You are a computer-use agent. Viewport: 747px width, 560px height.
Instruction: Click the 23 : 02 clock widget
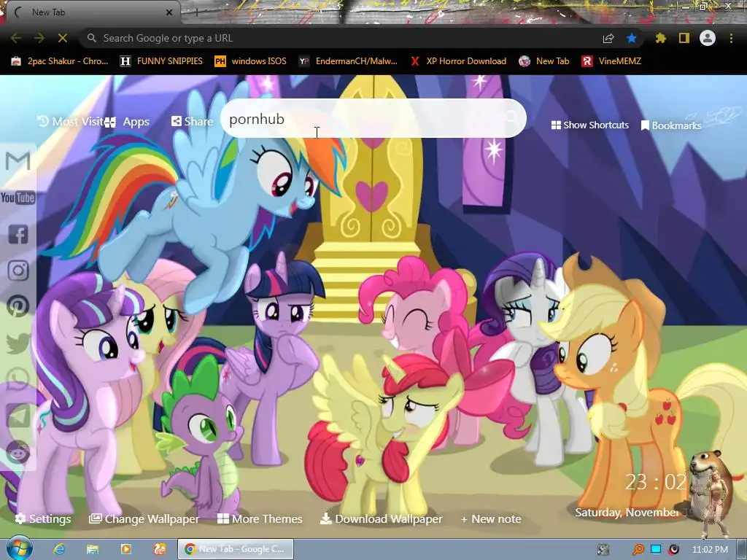(x=656, y=482)
